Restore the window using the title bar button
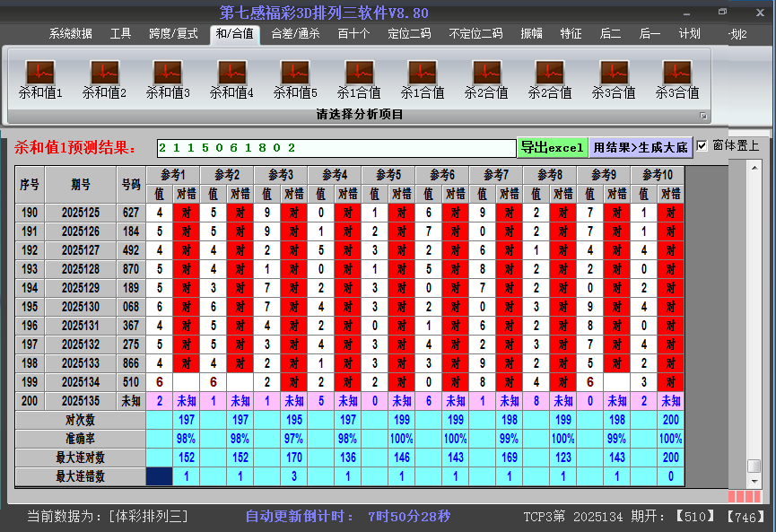The image size is (776, 532). coord(722,12)
